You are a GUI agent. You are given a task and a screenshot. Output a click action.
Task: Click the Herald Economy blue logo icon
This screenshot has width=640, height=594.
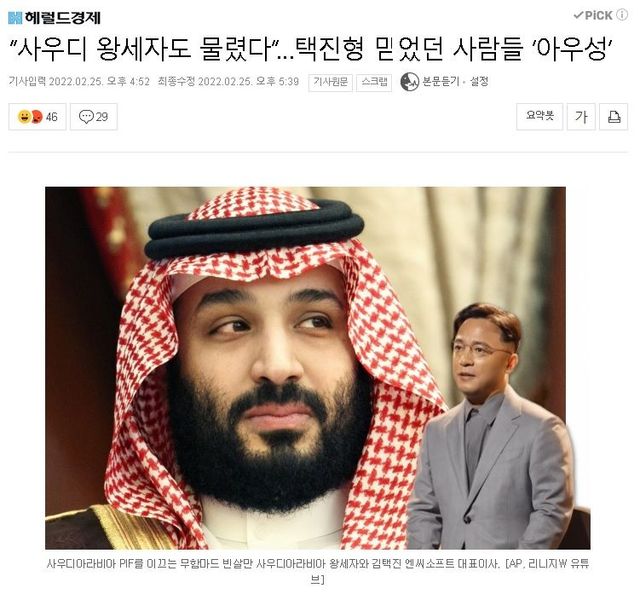(x=15, y=18)
